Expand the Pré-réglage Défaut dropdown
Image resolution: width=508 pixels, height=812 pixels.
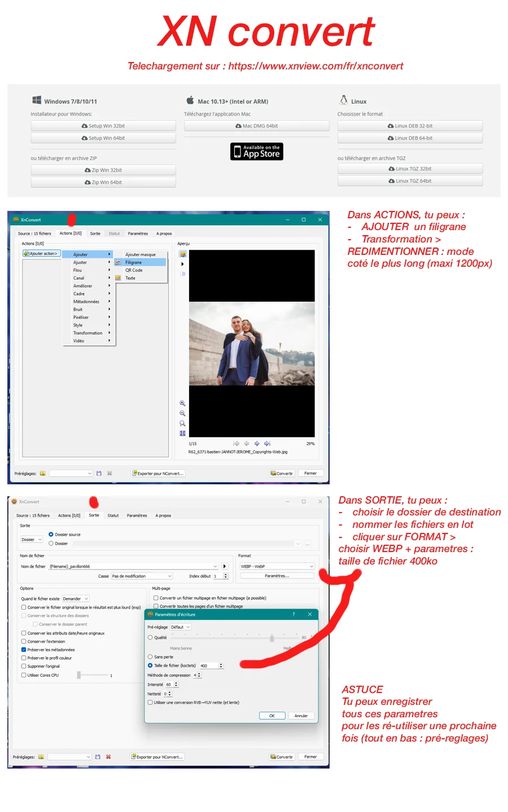pyautogui.click(x=181, y=627)
